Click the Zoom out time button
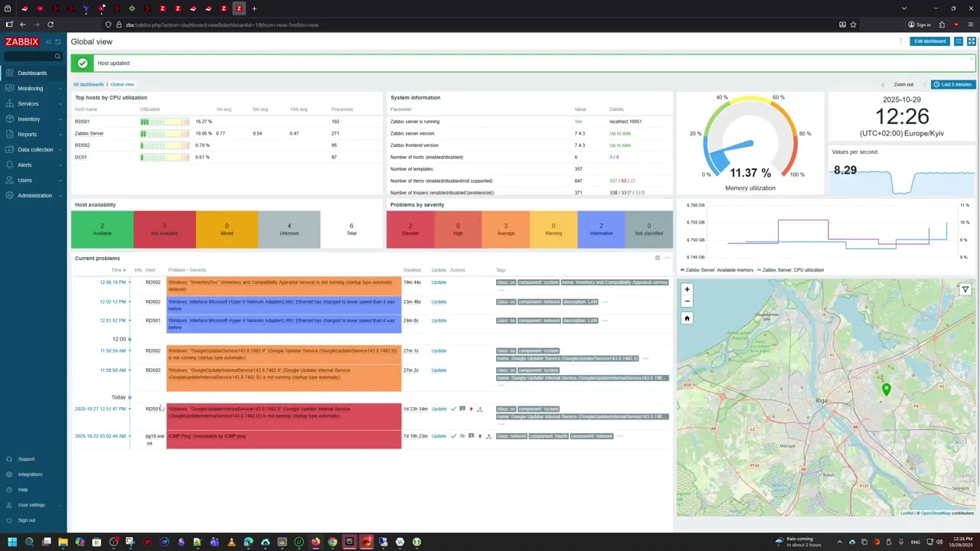The width and height of the screenshot is (980, 551). (x=903, y=84)
